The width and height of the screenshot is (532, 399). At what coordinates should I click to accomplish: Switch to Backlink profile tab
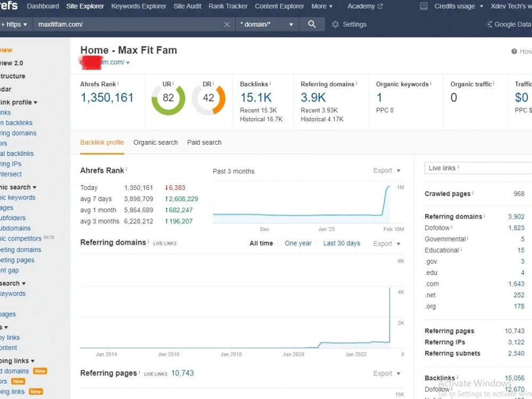pyautogui.click(x=102, y=143)
